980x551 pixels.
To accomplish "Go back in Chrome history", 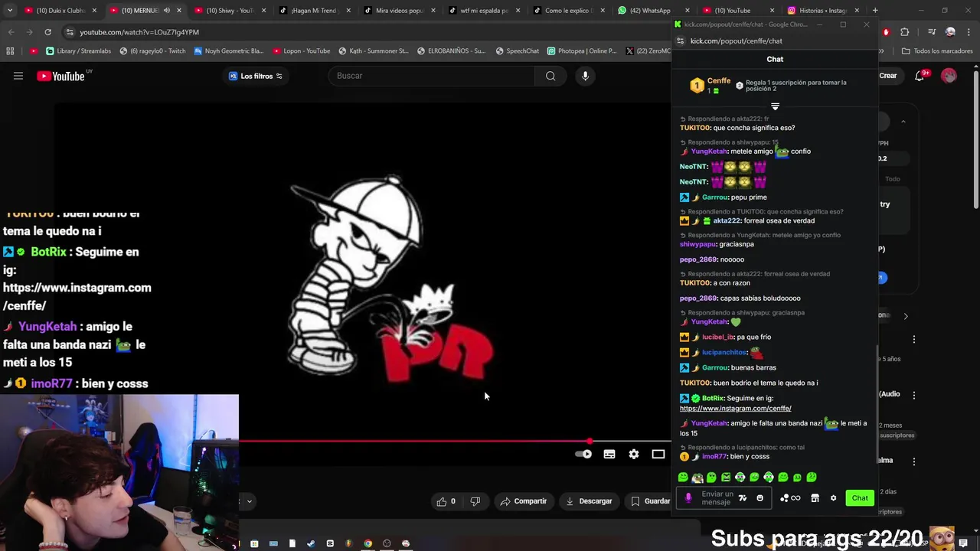I will click(x=11, y=32).
